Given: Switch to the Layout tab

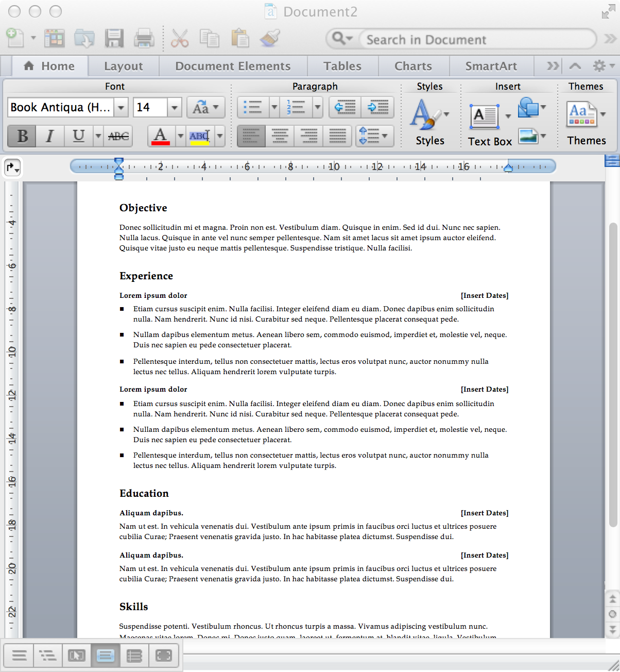Looking at the screenshot, I should click(x=124, y=66).
